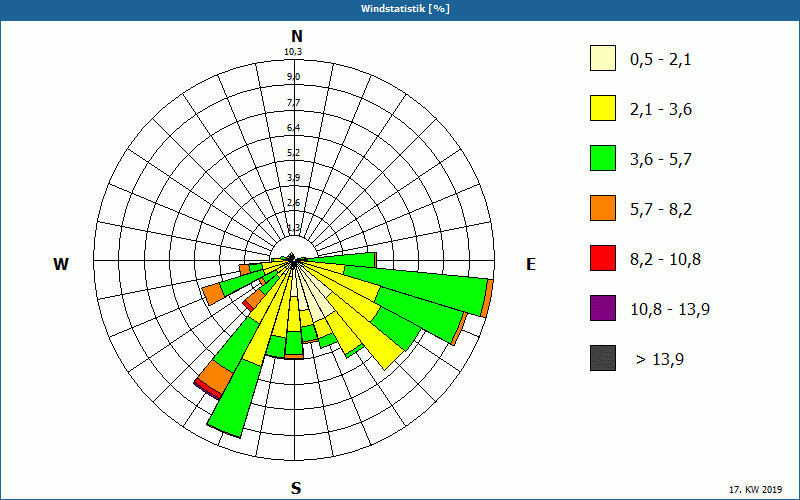
Task: Click the S compass label
Action: pyautogui.click(x=296, y=488)
